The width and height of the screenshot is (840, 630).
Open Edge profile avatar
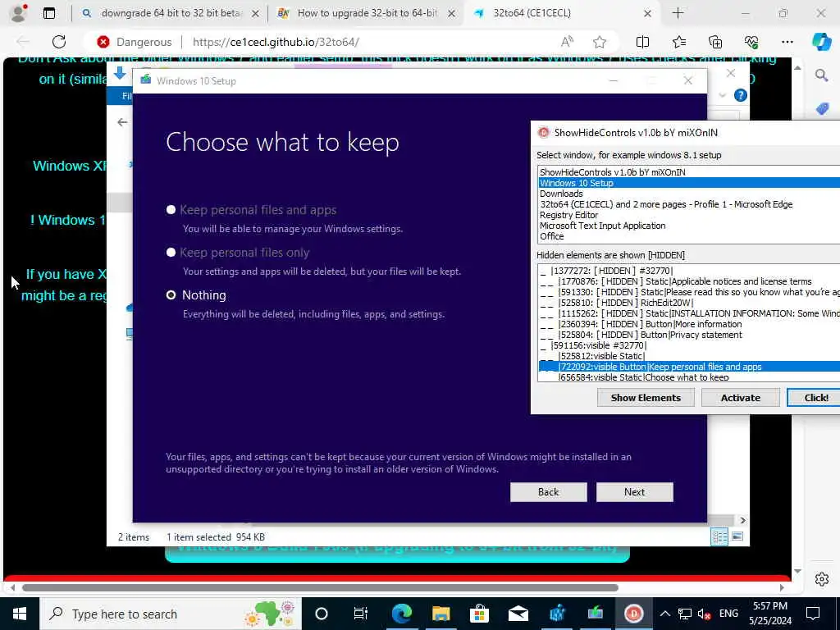(x=19, y=13)
